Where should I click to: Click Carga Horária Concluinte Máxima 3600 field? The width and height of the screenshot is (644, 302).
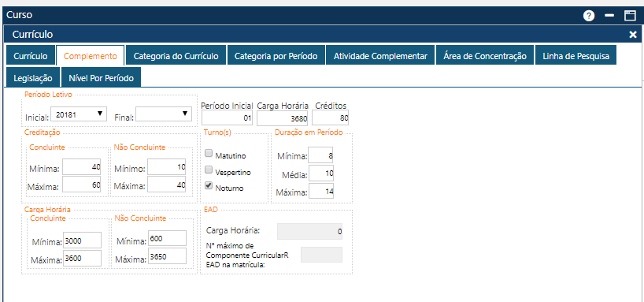tap(82, 259)
